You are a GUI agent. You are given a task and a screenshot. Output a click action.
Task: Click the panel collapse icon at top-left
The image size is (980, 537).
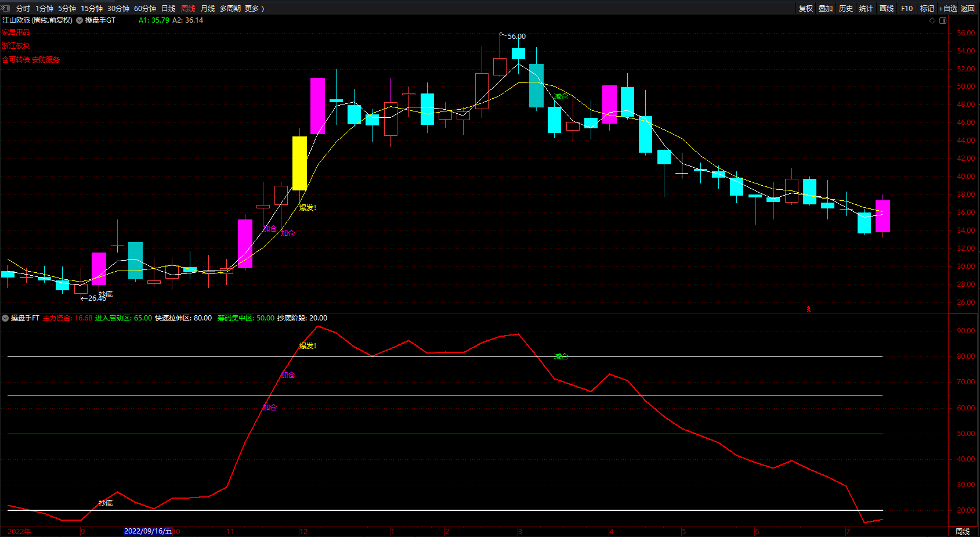click(x=6, y=8)
